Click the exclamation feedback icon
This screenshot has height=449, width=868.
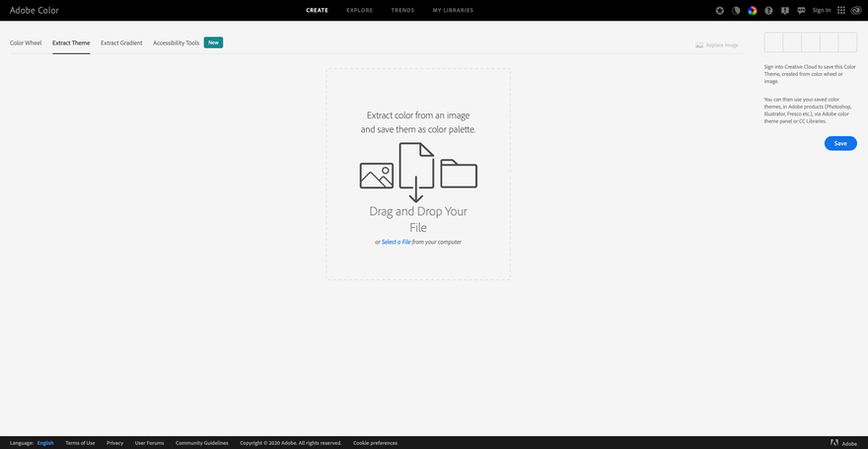pyautogui.click(x=784, y=11)
